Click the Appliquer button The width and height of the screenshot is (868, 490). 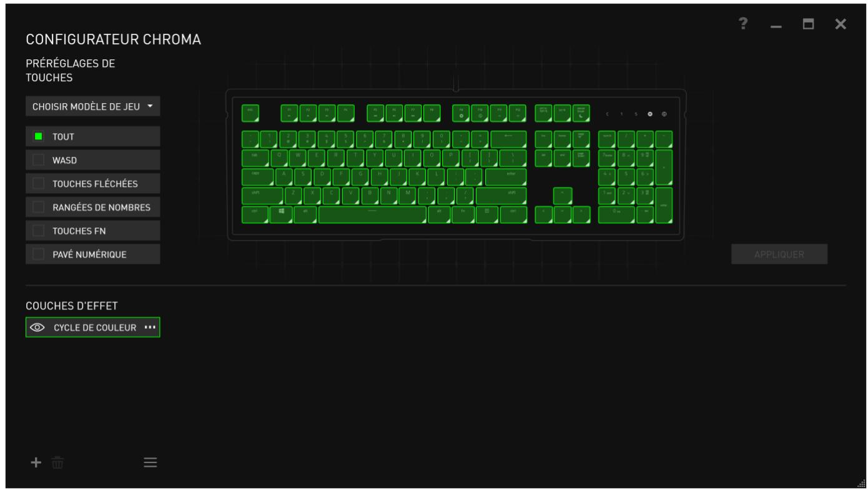(x=779, y=254)
